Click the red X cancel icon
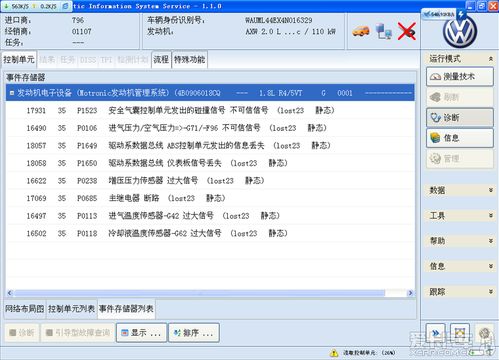This screenshot has width=499, height=360. coord(407,32)
